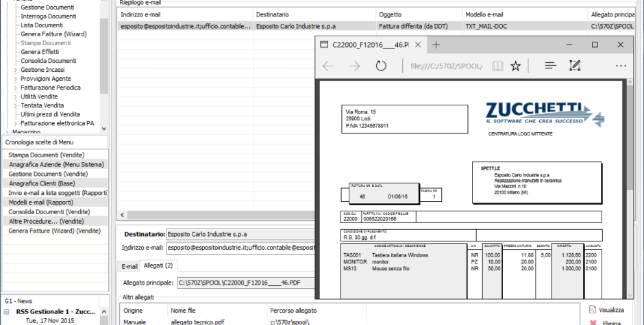The width and height of the screenshot is (644, 325).
Task: Open Lista Documenti tree item
Action: pyautogui.click(x=42, y=25)
